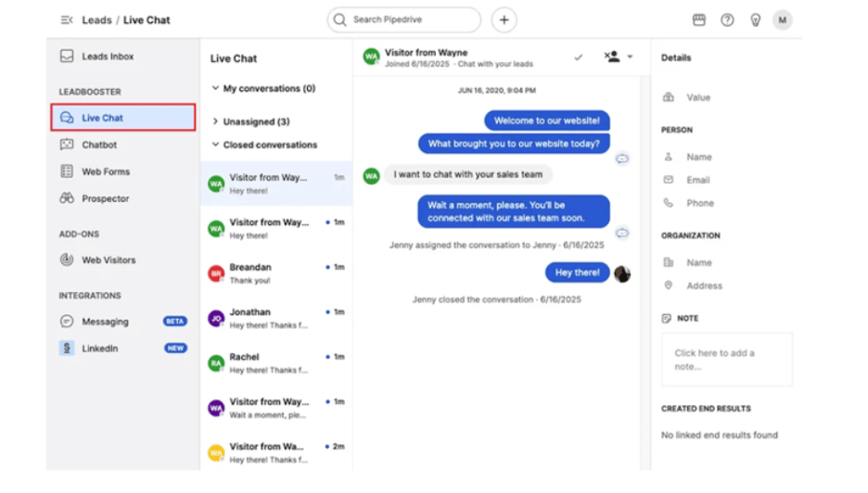Open the selected Visitor from Wayne conversation
Screen dimensions: 868x493
[276, 183]
